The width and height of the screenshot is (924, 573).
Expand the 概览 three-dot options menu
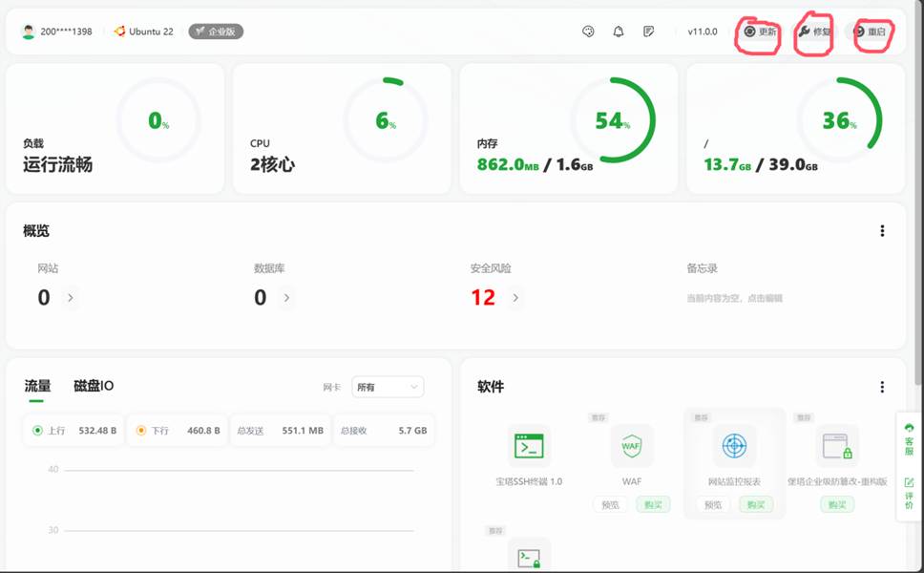click(882, 231)
